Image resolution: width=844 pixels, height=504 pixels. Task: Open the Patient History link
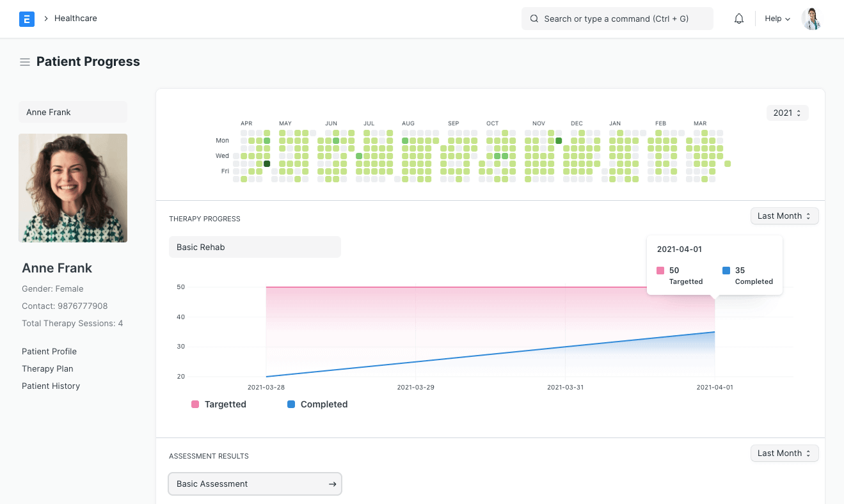pyautogui.click(x=51, y=386)
